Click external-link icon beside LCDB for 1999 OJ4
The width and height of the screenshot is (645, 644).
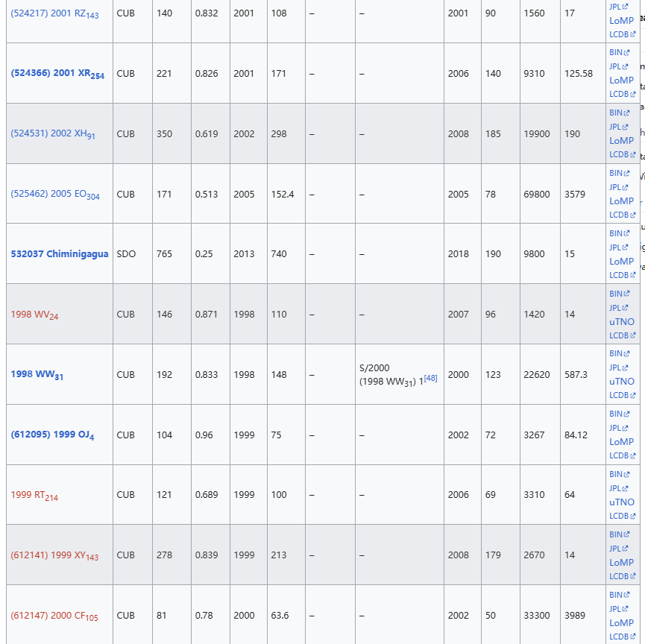pos(633,456)
